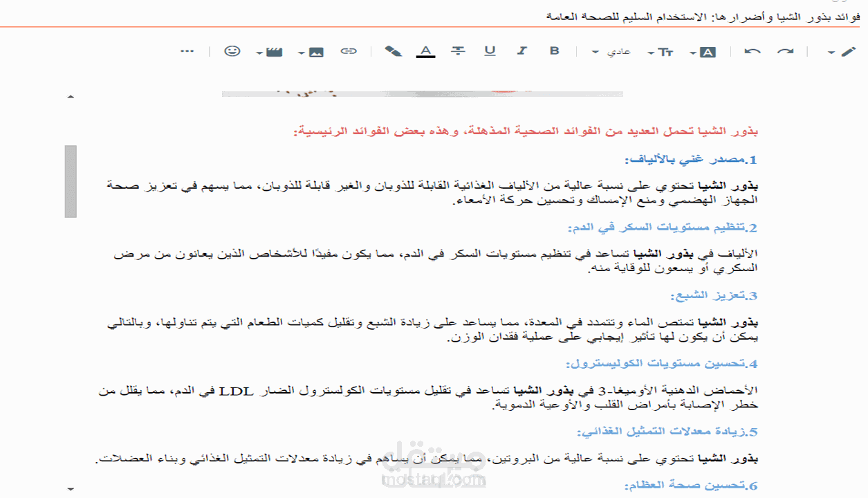Open the text color picker
The image size is (868, 498).
coord(425,51)
